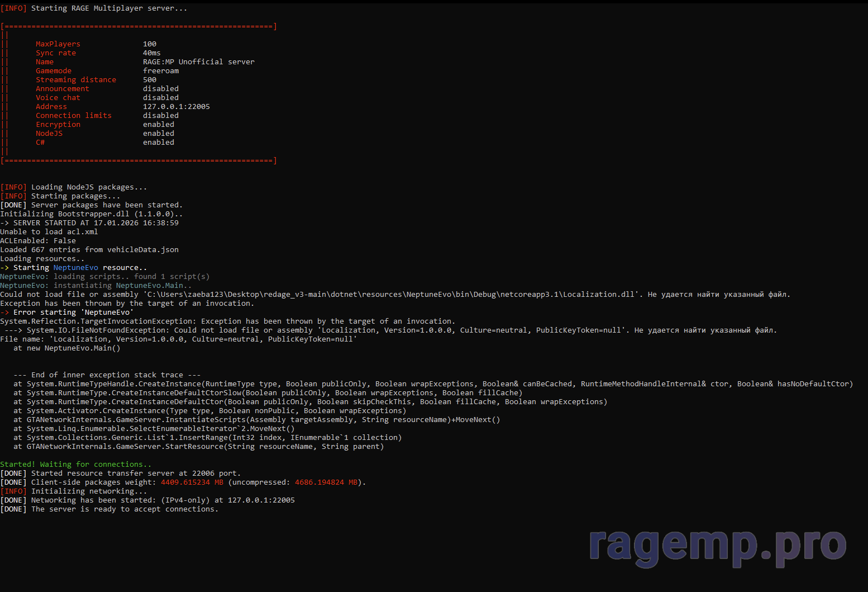The width and height of the screenshot is (868, 592).
Task: Click blue NeptuneEvo in the Starting resource line
Action: 75,268
